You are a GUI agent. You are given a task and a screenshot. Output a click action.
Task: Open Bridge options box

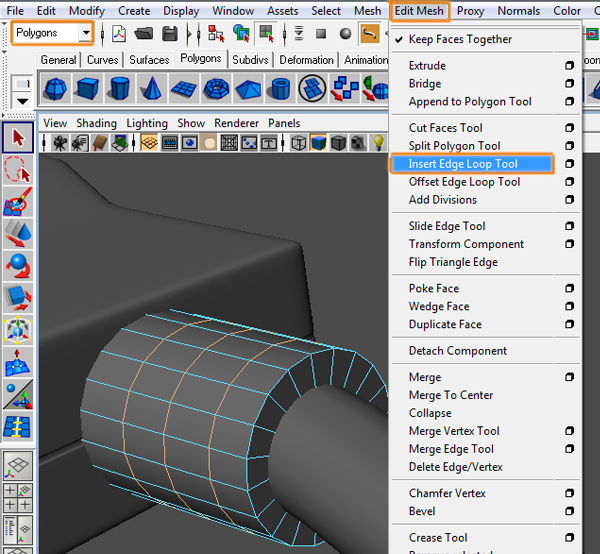(x=569, y=84)
